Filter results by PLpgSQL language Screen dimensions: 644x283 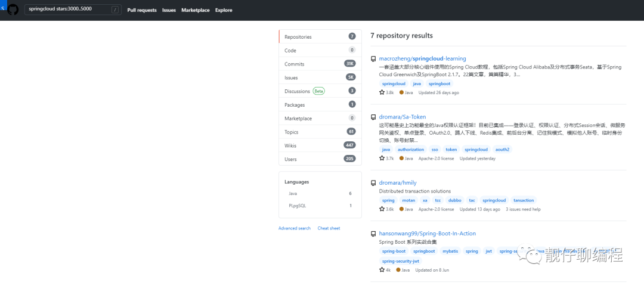pos(320,206)
